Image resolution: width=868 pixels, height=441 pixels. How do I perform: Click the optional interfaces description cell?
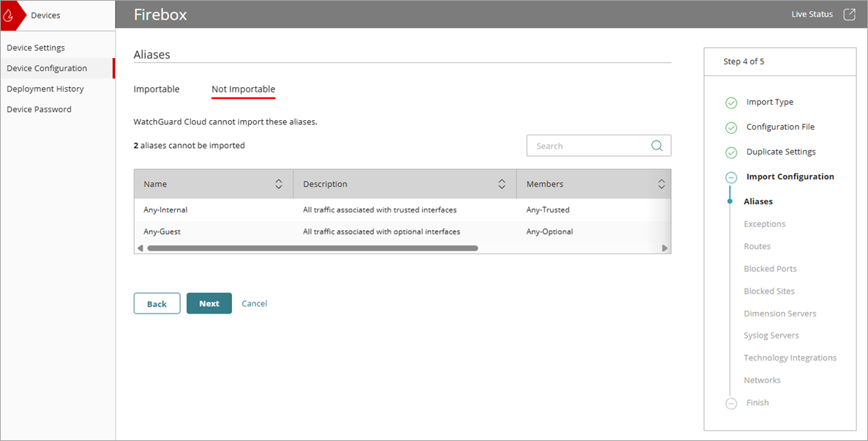click(x=381, y=231)
